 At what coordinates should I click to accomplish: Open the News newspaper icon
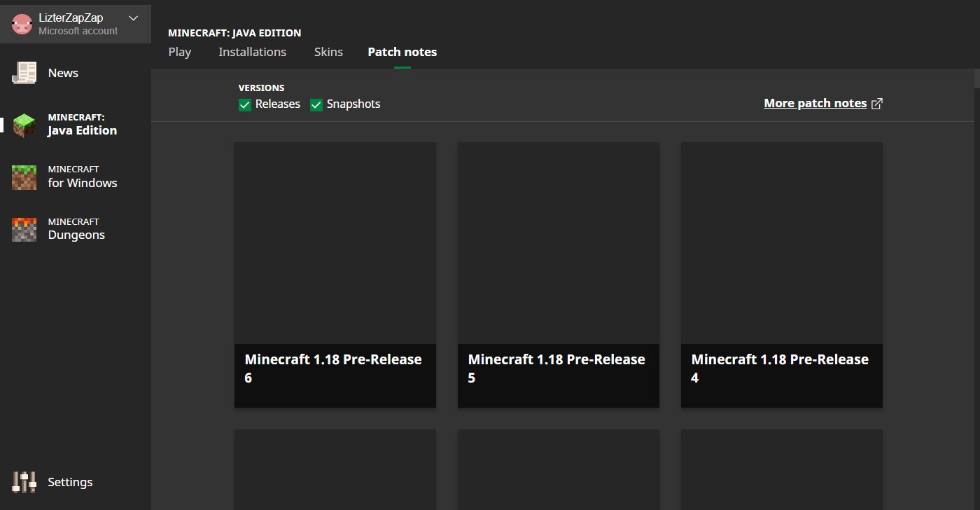point(24,73)
